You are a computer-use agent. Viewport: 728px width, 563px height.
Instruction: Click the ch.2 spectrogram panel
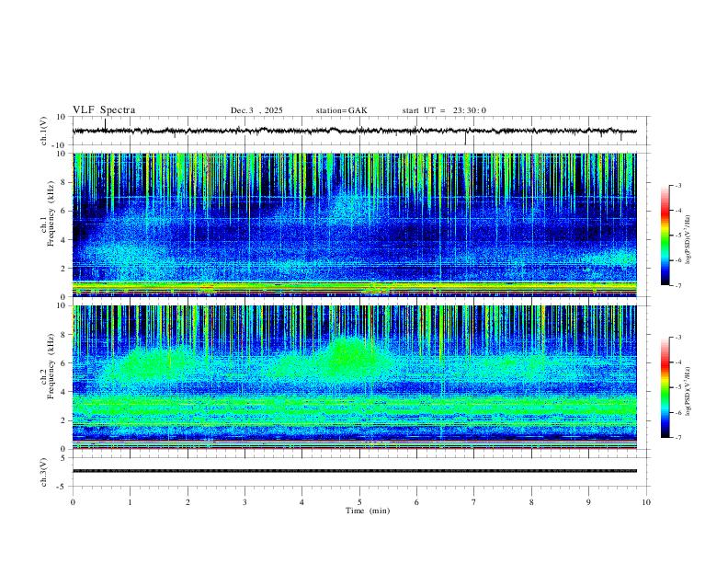pyautogui.click(x=355, y=377)
